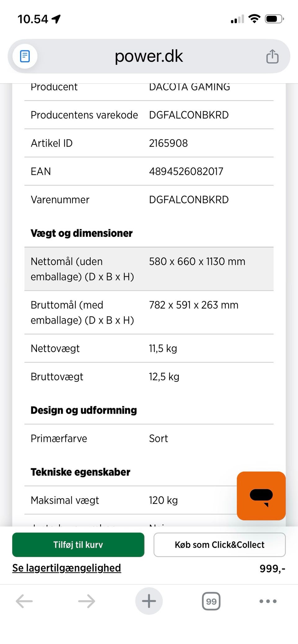This screenshot has height=644, width=298.
Task: Tap the Vægt og dimensioner heading
Action: coord(82,233)
